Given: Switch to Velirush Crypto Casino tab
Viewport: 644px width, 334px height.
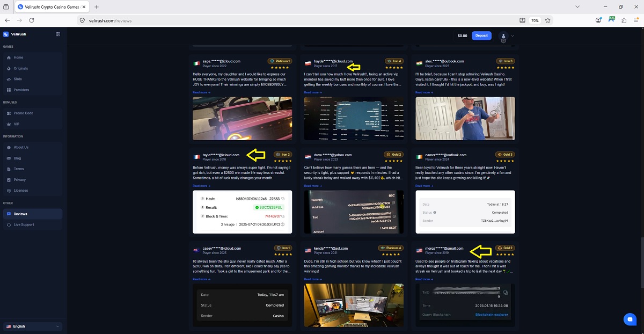Looking at the screenshot, I should pyautogui.click(x=51, y=7).
